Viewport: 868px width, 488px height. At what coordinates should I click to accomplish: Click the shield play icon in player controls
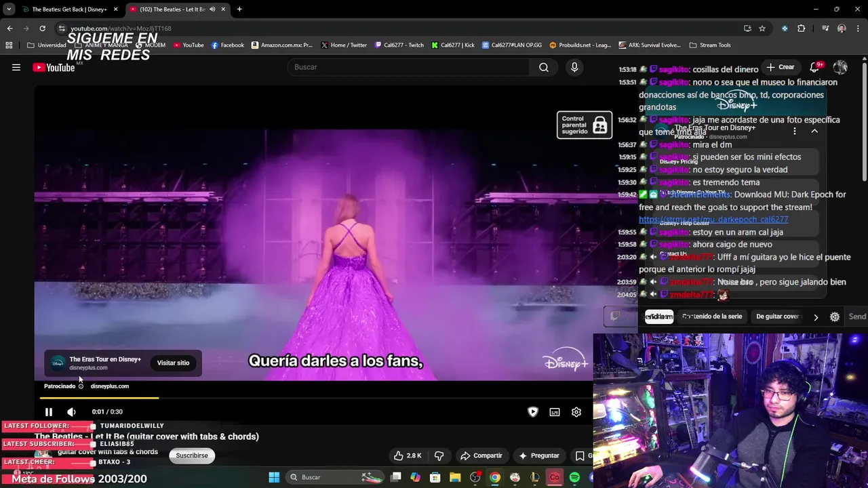[x=533, y=412]
